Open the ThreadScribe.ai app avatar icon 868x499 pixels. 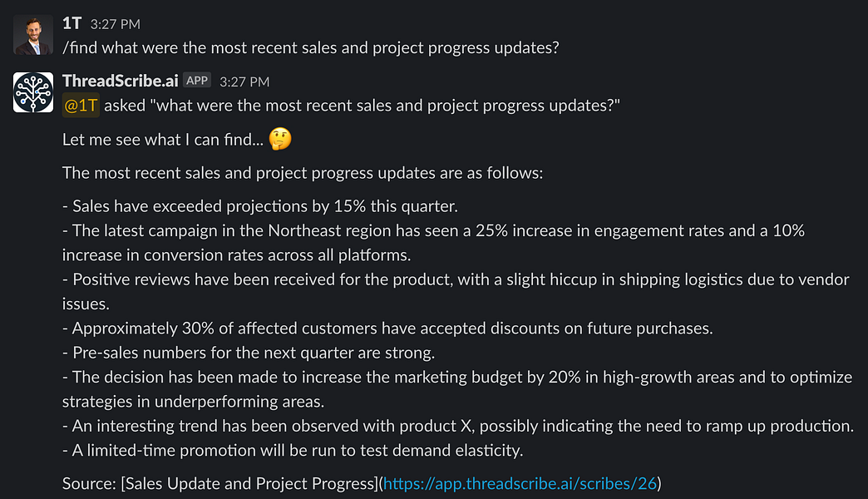click(x=33, y=92)
